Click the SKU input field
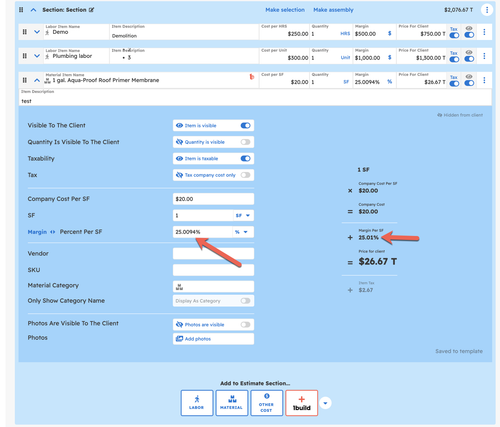Image resolution: width=500 pixels, height=427 pixels. click(x=213, y=270)
